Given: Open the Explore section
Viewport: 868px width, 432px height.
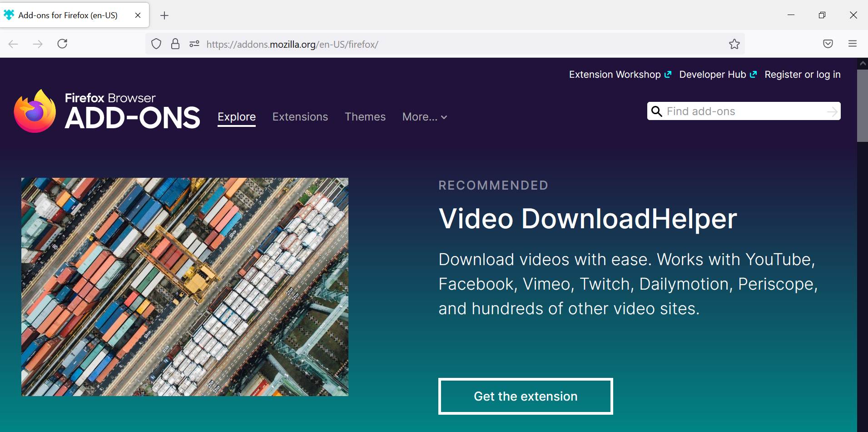Looking at the screenshot, I should coord(237,117).
